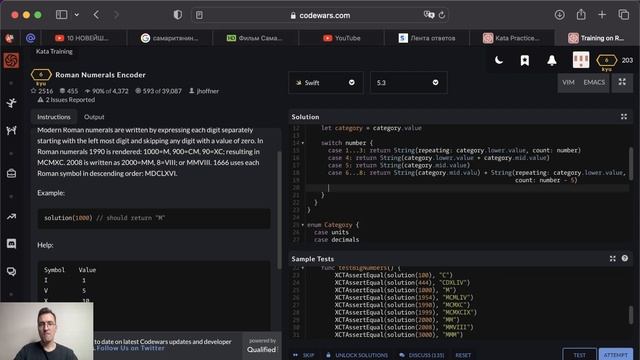Open Codewars home logo in sidebar
640x360 pixels.
pos(11,60)
